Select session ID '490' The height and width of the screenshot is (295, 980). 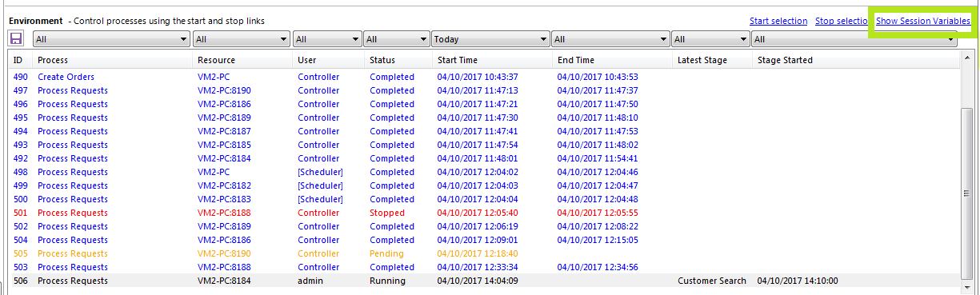21,77
